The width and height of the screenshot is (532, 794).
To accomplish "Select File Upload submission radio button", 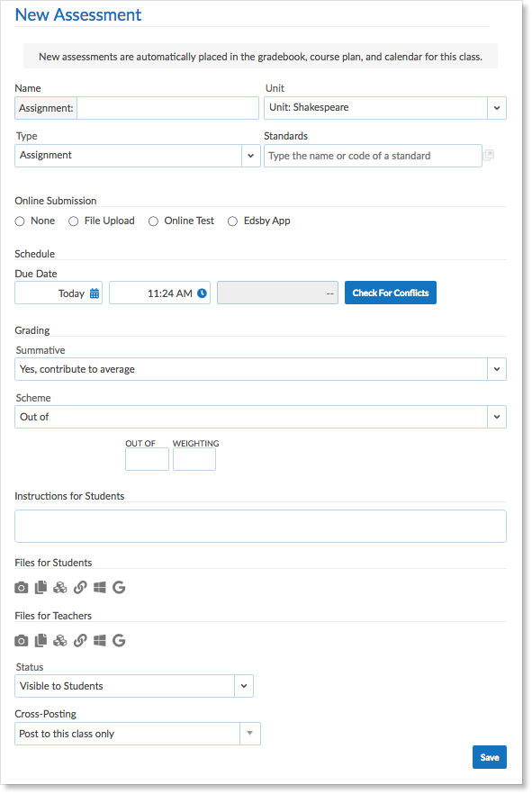I will (x=74, y=221).
